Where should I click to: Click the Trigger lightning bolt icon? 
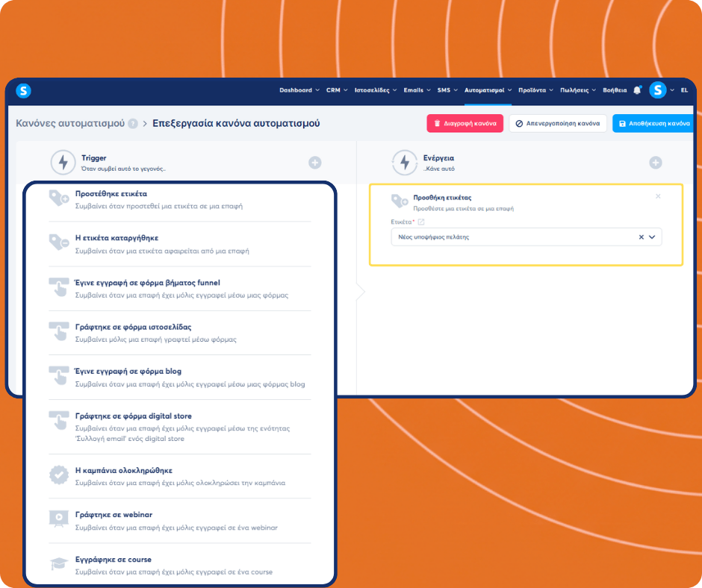(63, 163)
